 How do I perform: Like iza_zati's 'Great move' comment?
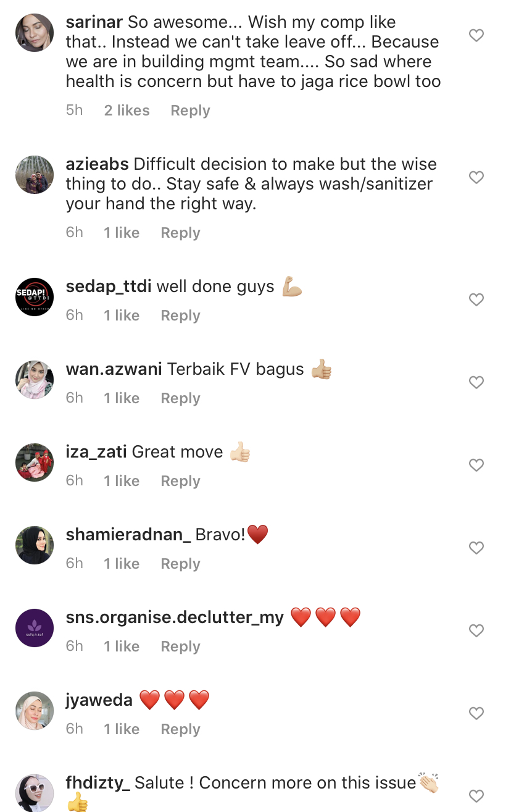(x=476, y=466)
